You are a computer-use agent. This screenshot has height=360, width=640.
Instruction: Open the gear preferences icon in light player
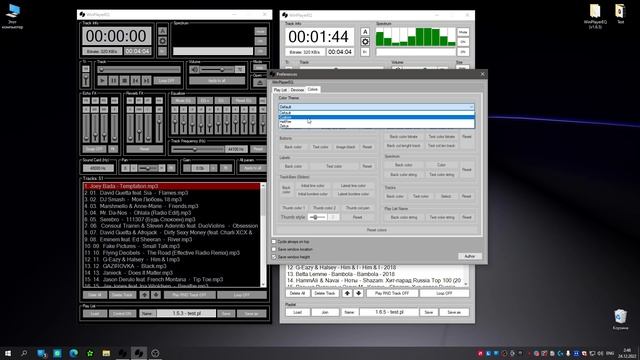click(365, 42)
